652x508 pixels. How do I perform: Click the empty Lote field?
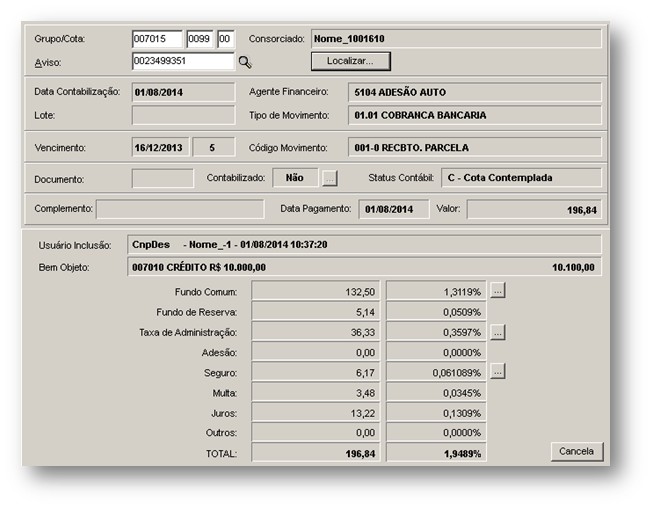pos(183,115)
